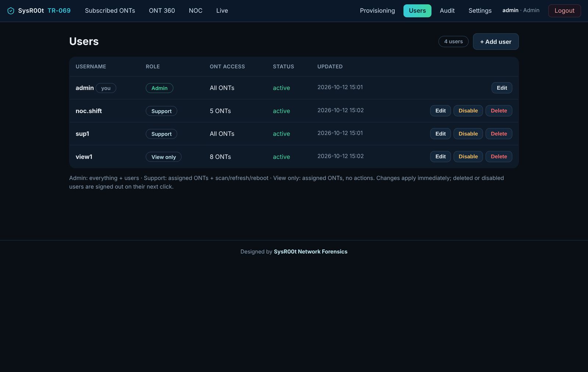Click the 4 users count badge
The image size is (588, 372).
pyautogui.click(x=453, y=42)
